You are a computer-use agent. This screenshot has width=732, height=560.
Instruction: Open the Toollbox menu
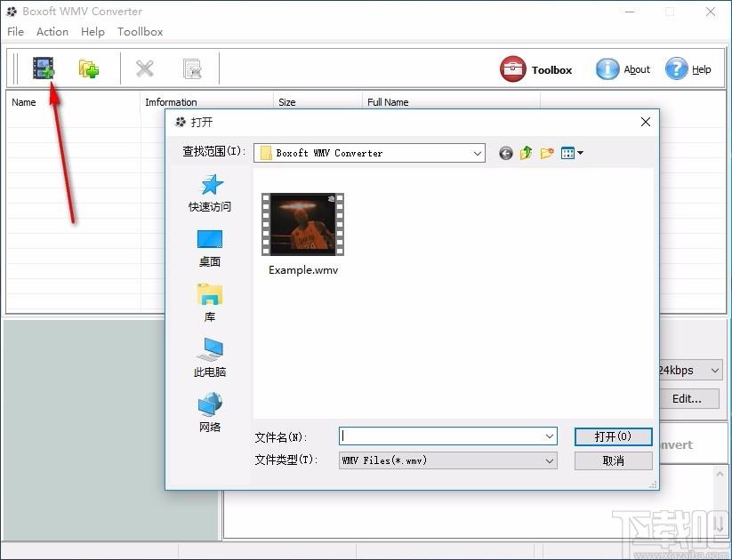tap(140, 32)
